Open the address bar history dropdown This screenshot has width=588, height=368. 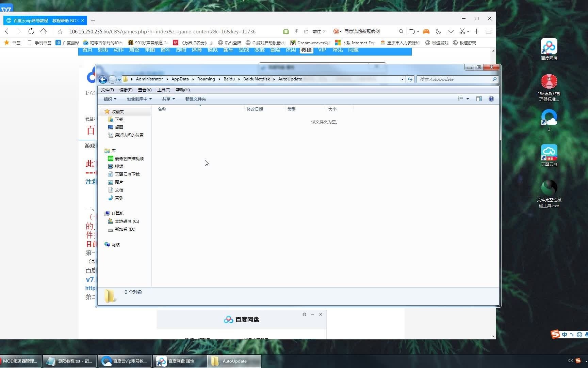(x=402, y=79)
